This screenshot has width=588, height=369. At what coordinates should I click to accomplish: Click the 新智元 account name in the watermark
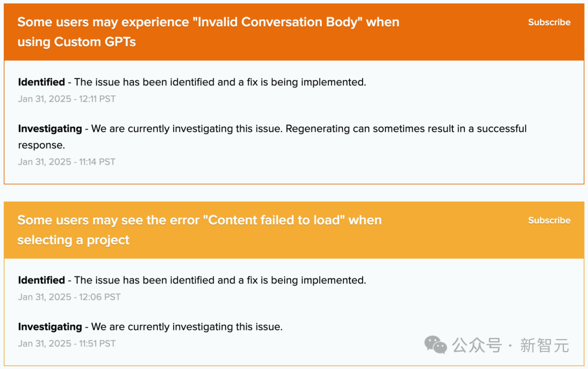[544, 345]
